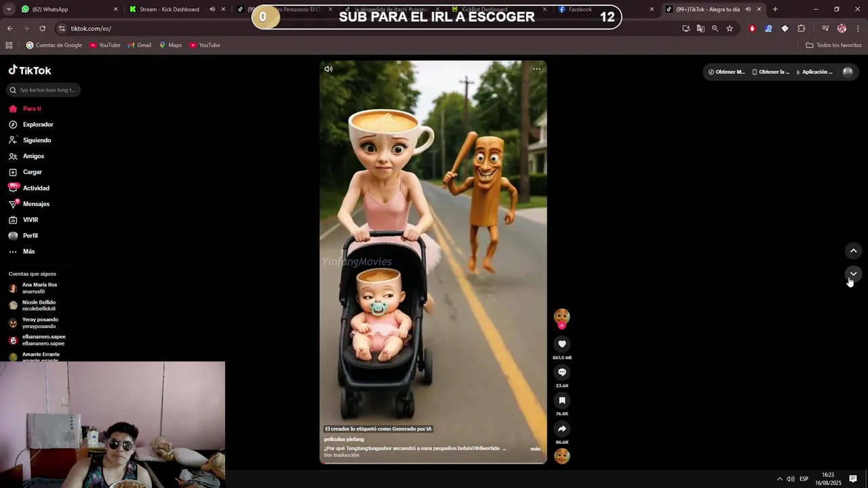Viewport: 868px width, 488px height.
Task: Open Cuentas de Google bookmark
Action: tap(54, 45)
